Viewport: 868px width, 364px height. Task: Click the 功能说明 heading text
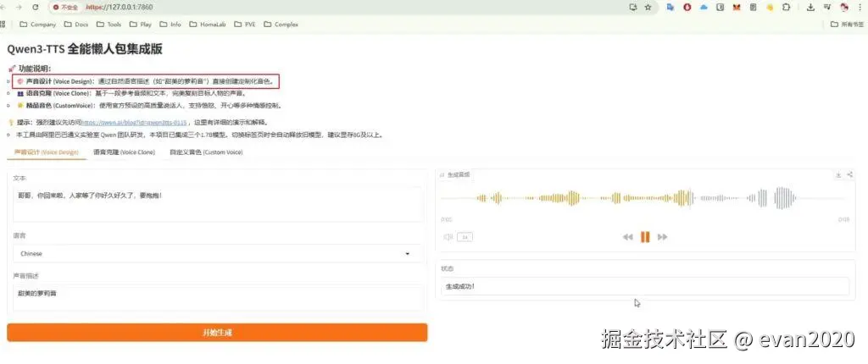(x=34, y=69)
